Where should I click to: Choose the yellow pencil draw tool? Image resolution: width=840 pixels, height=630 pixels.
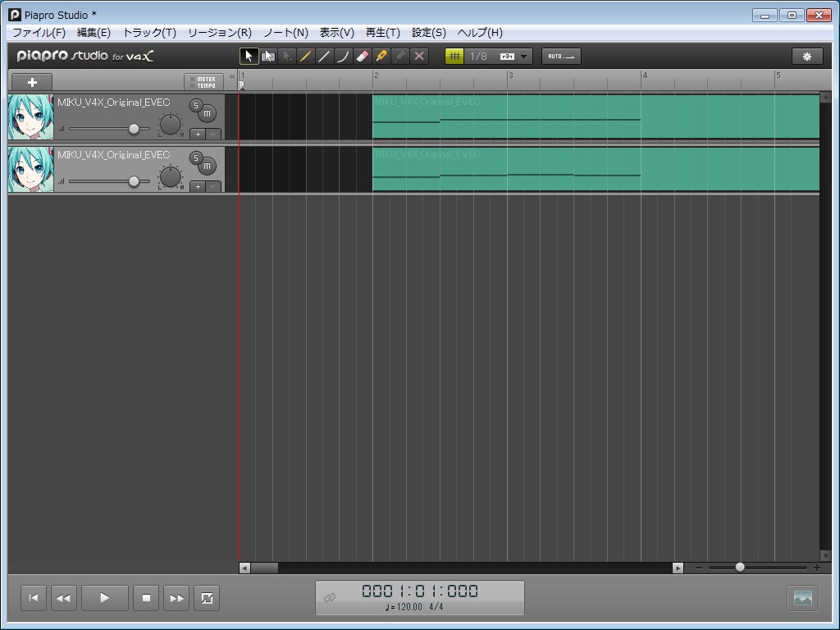305,57
